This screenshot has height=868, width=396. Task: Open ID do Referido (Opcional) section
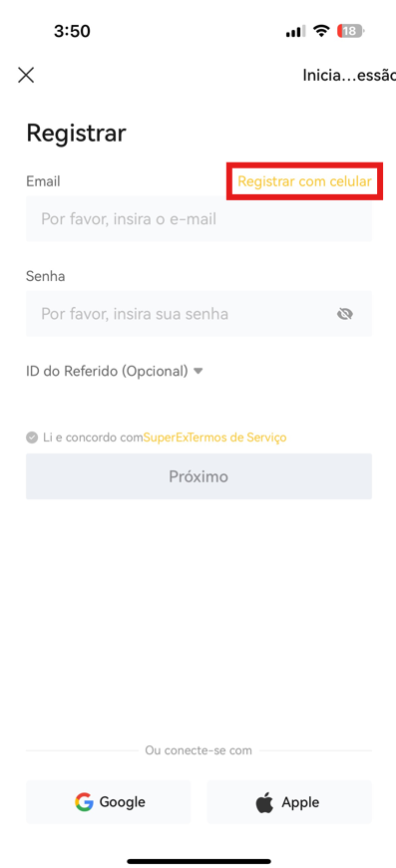115,371
